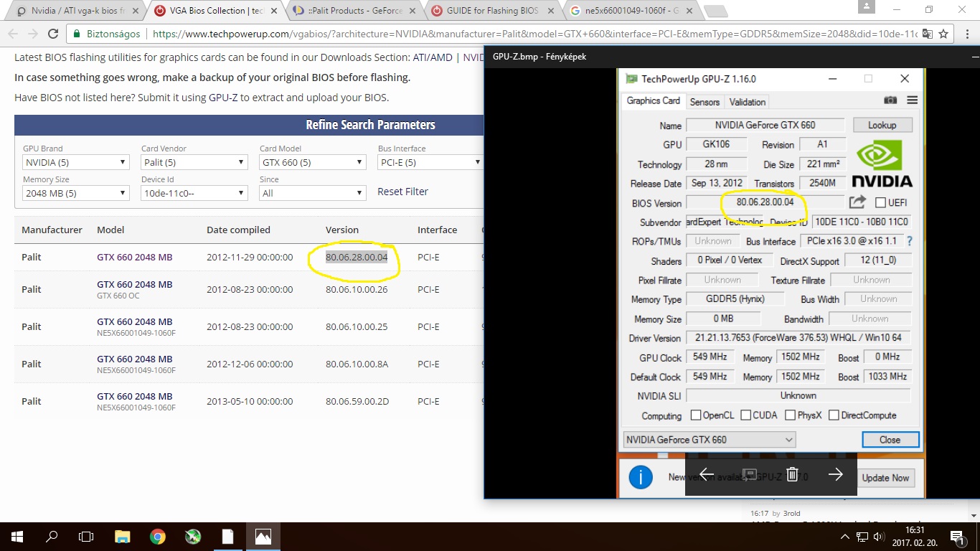Toggle the DirectCompute checkbox
Image resolution: width=980 pixels, height=551 pixels.
tap(834, 415)
